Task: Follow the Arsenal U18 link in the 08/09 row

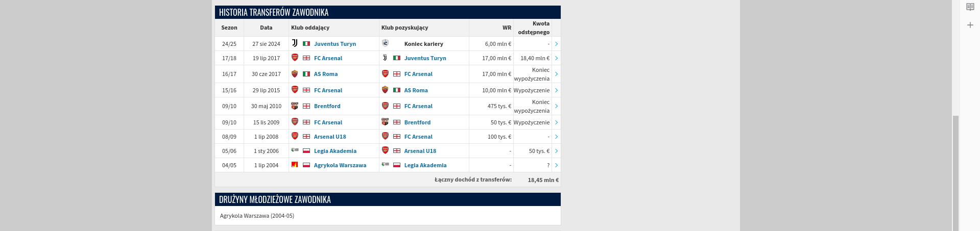Action: click(x=330, y=137)
